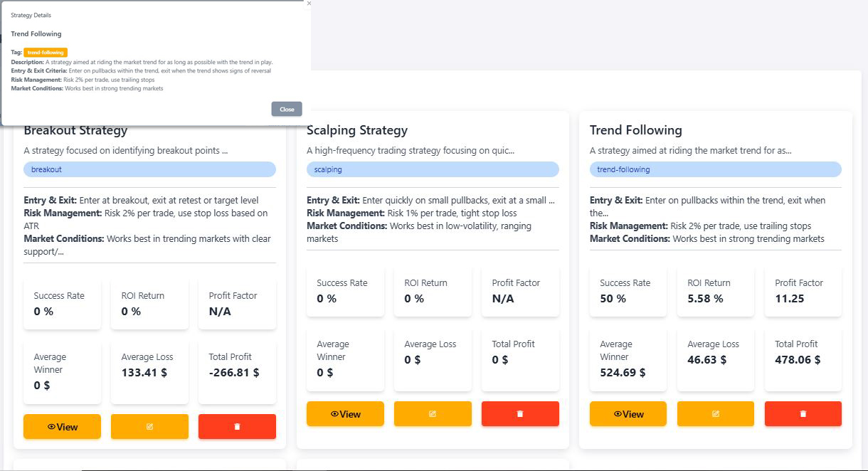This screenshot has height=471, width=868.
Task: Open the Trend Following card title
Action: point(635,130)
